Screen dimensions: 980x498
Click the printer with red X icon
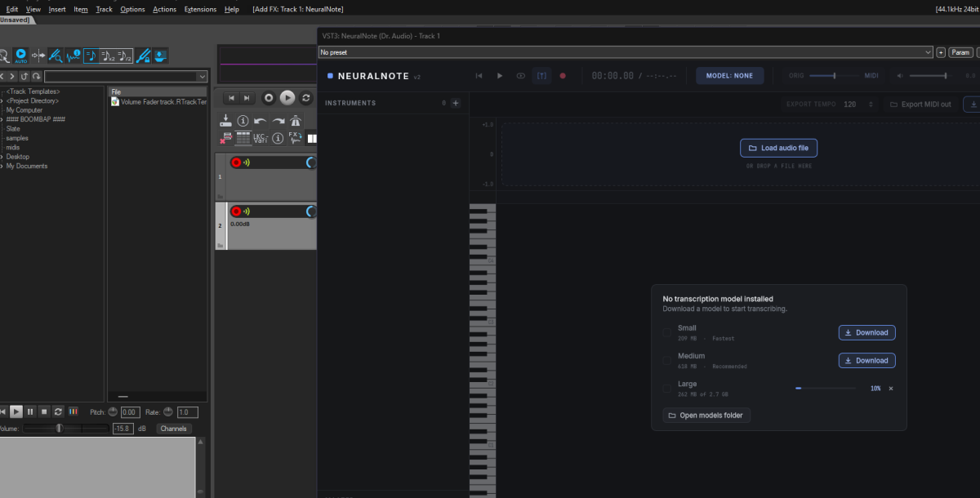(x=226, y=138)
